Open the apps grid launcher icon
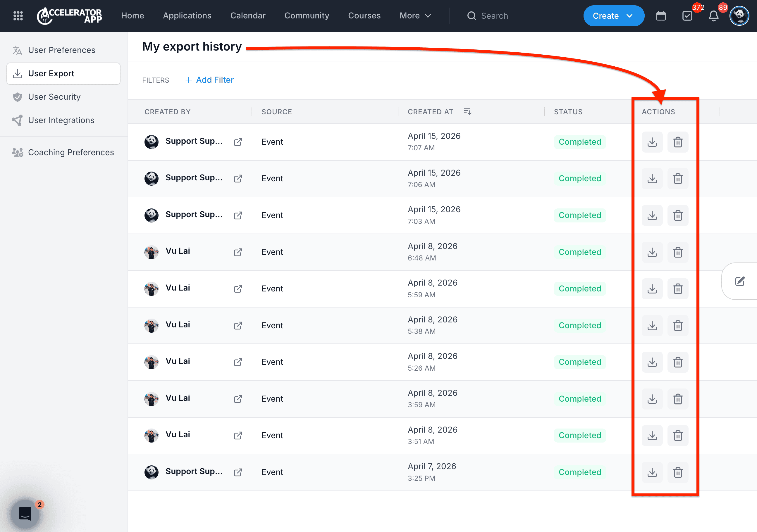The image size is (757, 532). tap(18, 15)
